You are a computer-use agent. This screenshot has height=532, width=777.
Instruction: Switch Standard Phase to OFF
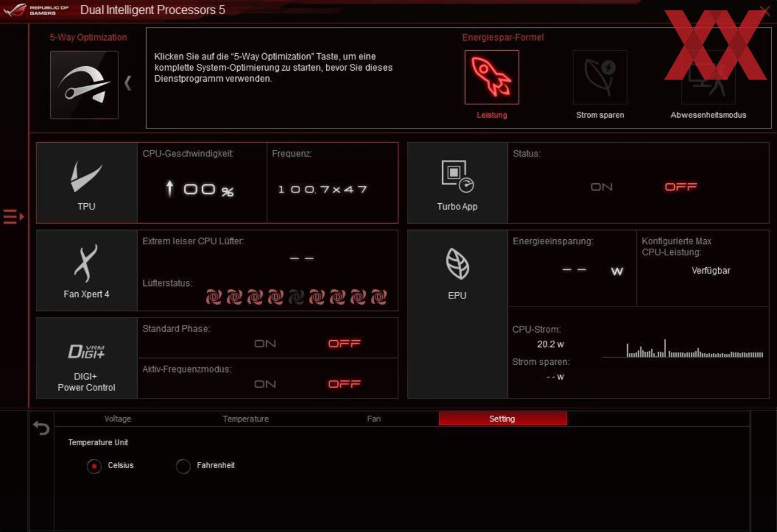(x=345, y=344)
